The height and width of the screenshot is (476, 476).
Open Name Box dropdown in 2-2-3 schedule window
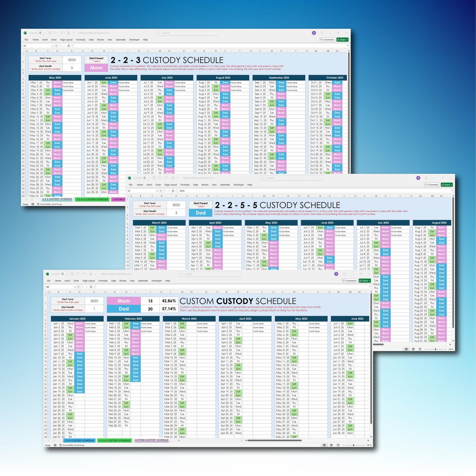tap(52, 46)
